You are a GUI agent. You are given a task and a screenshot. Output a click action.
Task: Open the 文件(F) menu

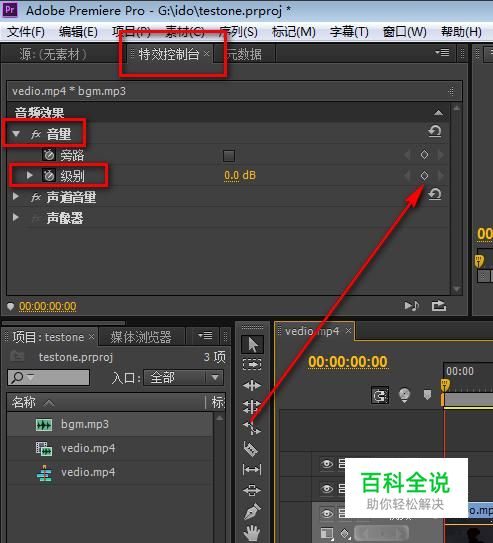tap(26, 32)
